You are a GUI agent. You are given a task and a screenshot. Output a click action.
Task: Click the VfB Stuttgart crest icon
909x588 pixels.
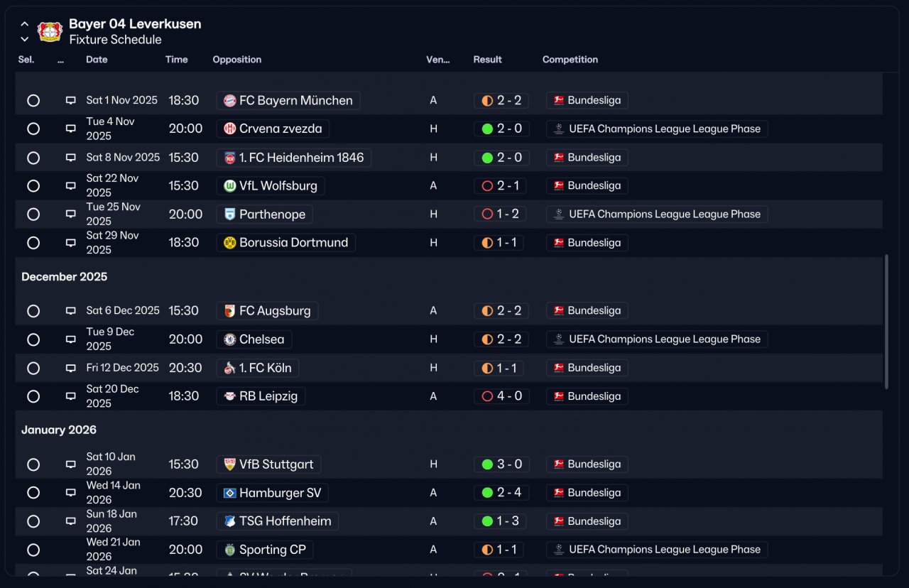pos(229,464)
